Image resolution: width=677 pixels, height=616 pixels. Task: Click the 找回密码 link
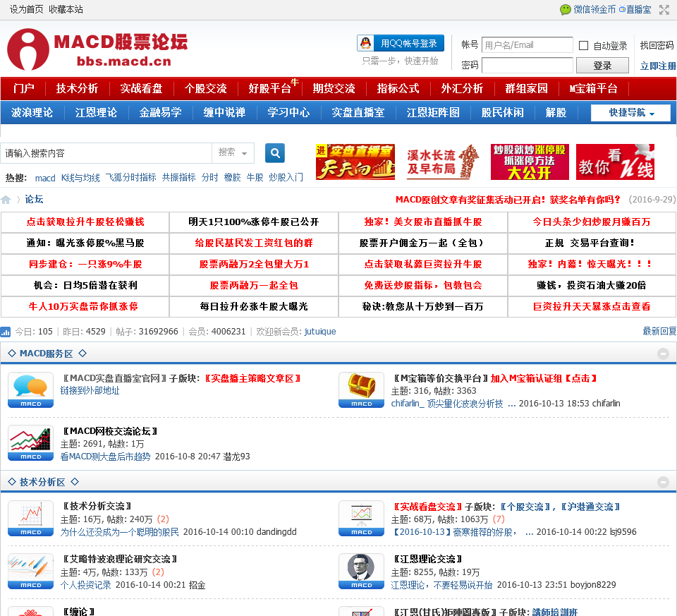tap(657, 45)
